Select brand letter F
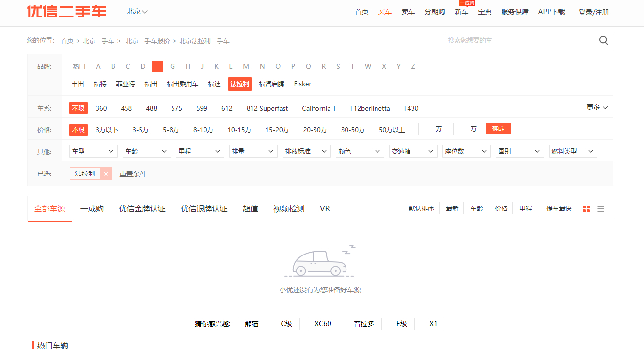644x350 pixels. point(157,66)
